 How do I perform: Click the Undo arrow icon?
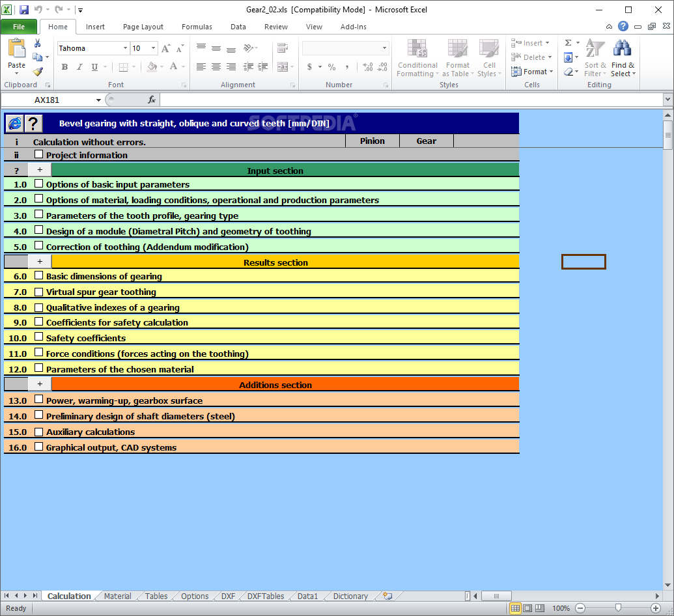[38, 9]
